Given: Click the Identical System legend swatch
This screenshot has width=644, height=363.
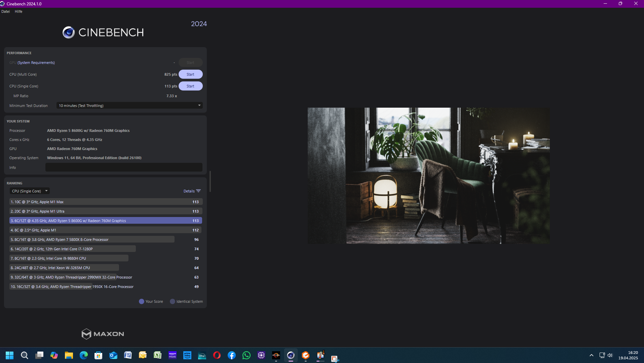Looking at the screenshot, I should pos(173,301).
